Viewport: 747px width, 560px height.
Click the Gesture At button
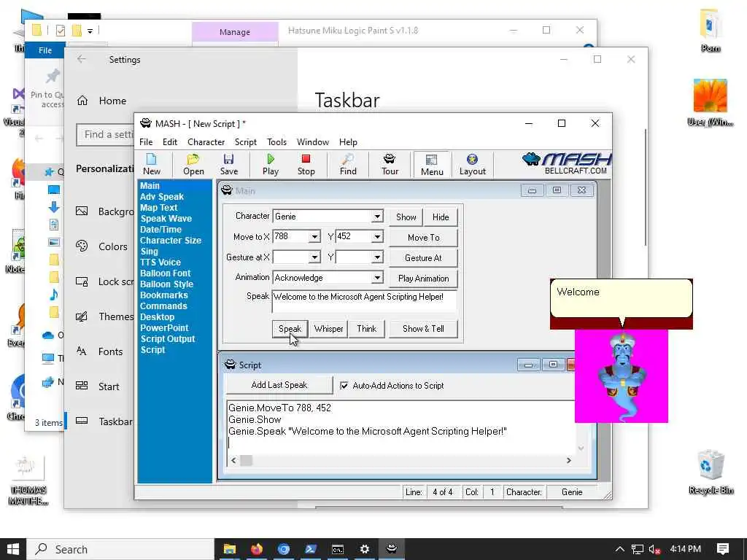[x=424, y=258]
